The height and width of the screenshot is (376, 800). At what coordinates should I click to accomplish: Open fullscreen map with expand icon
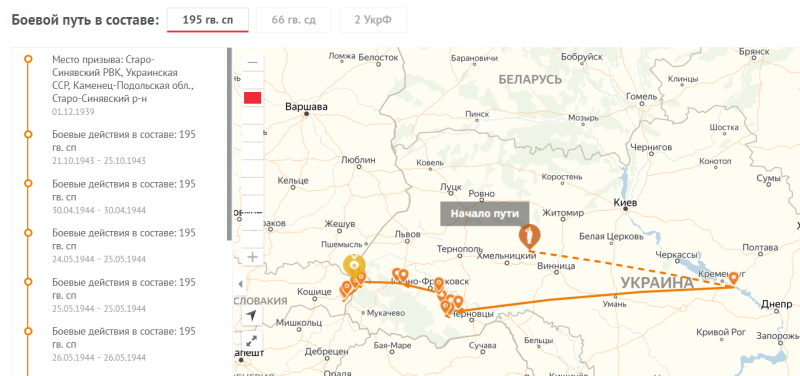[251, 341]
